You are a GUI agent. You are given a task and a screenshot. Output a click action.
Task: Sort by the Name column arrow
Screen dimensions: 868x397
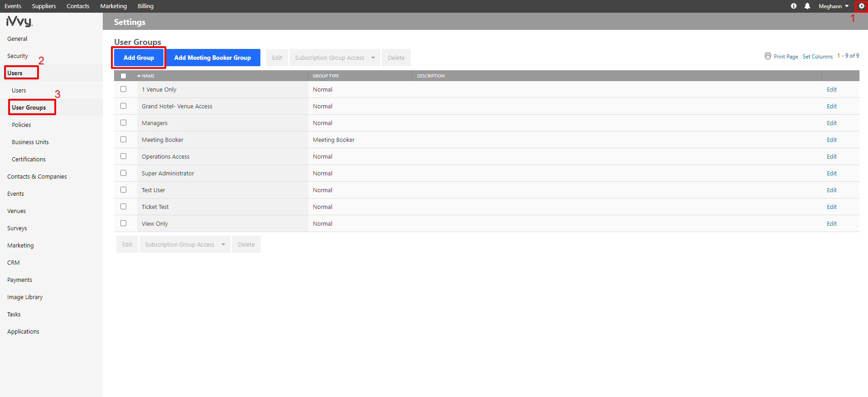point(139,76)
